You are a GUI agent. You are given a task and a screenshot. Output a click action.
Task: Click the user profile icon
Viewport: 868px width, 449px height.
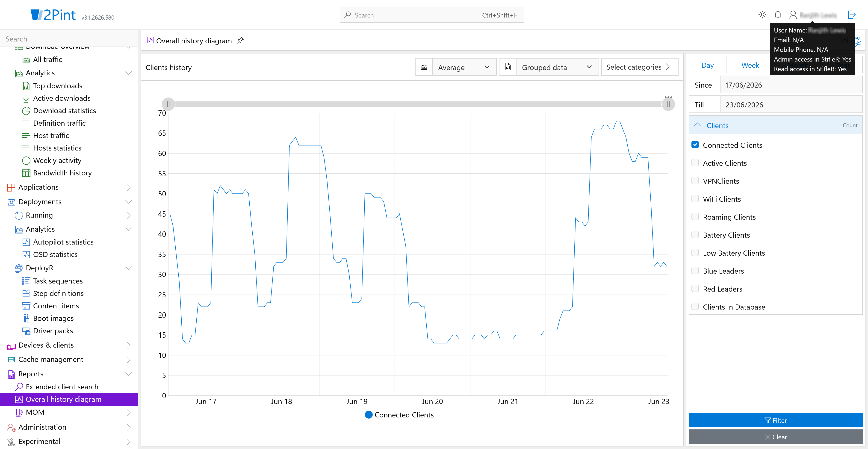(793, 15)
